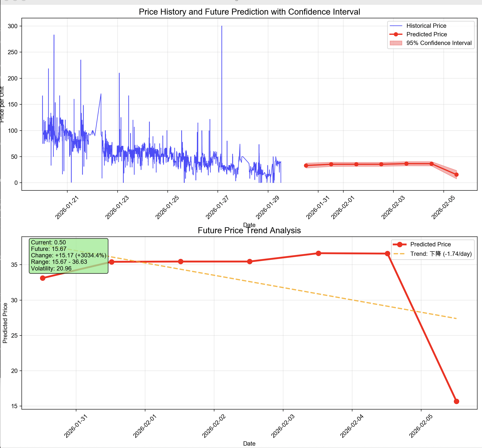Click the Historical Price legend line marker
The width and height of the screenshot is (482, 448).
tap(396, 26)
